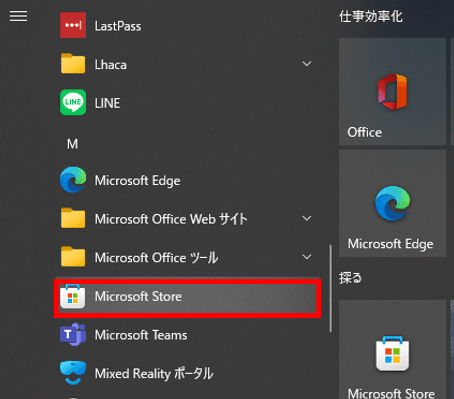The image size is (454, 399).
Task: Open Microsoft Teams icon
Action: pos(73,334)
